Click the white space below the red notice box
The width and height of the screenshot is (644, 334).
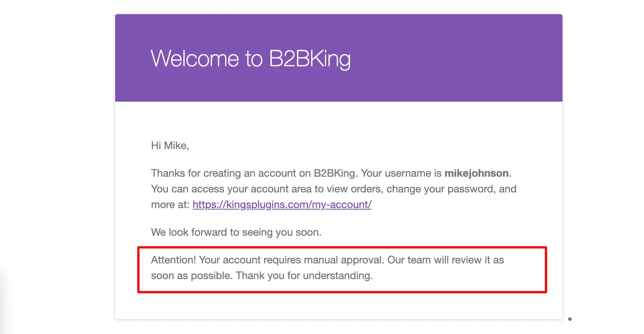pos(339,306)
